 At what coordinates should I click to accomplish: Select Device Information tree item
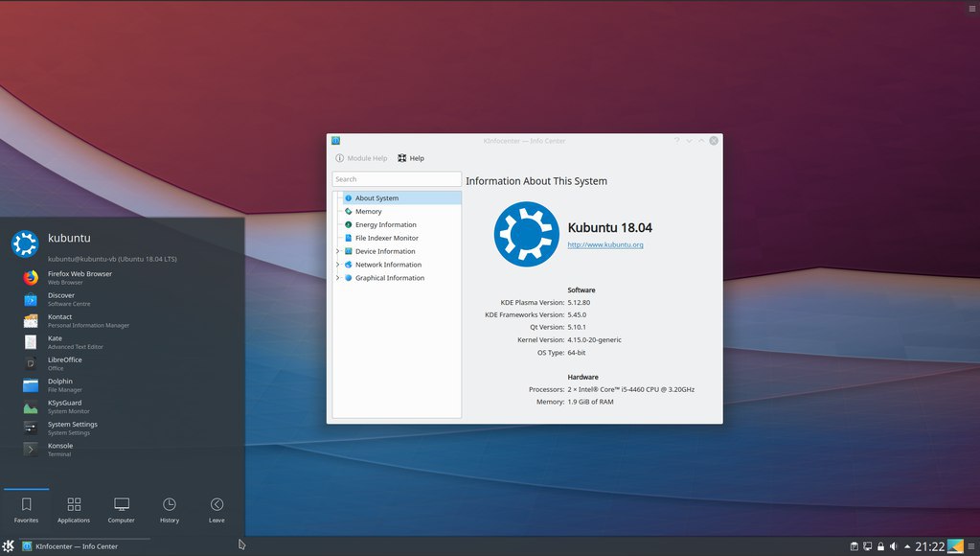tap(385, 251)
